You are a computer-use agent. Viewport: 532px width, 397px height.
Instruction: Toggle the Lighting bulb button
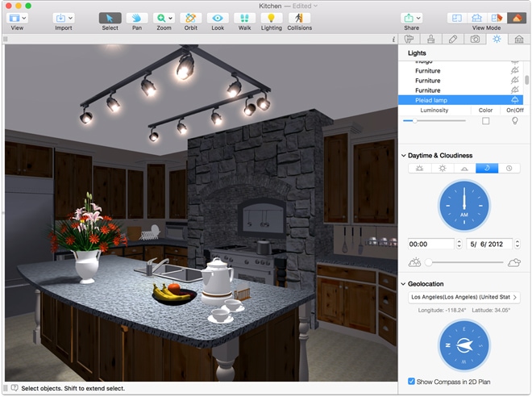pos(271,18)
